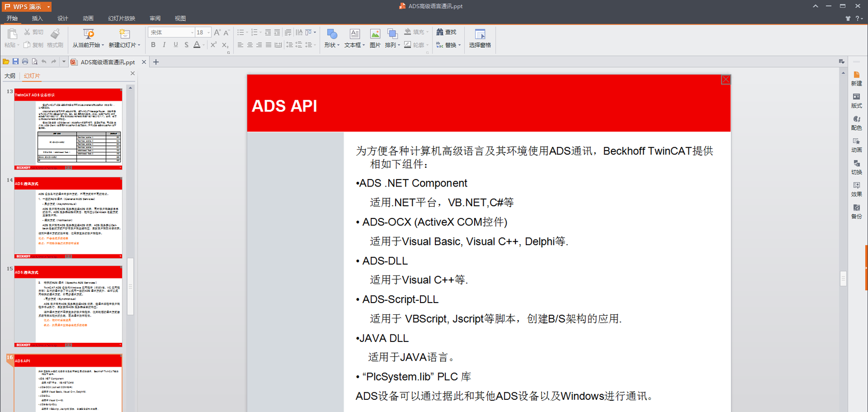
Task: Open the Selection Pane (选择窗格) icon
Action: [x=480, y=34]
